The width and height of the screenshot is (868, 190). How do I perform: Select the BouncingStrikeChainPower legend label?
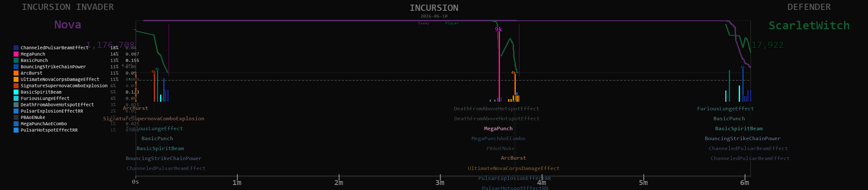(x=53, y=66)
